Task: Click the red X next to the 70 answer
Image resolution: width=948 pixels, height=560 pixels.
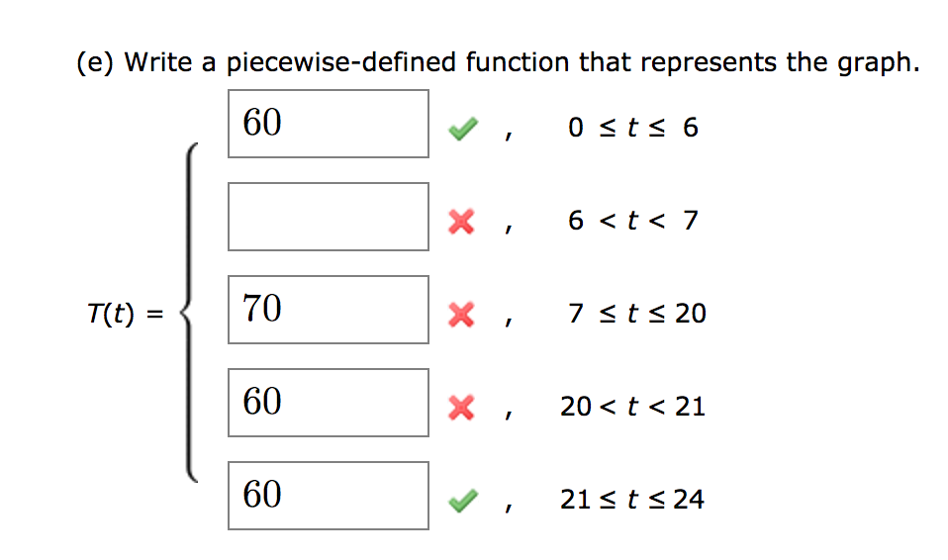Action: pyautogui.click(x=460, y=314)
